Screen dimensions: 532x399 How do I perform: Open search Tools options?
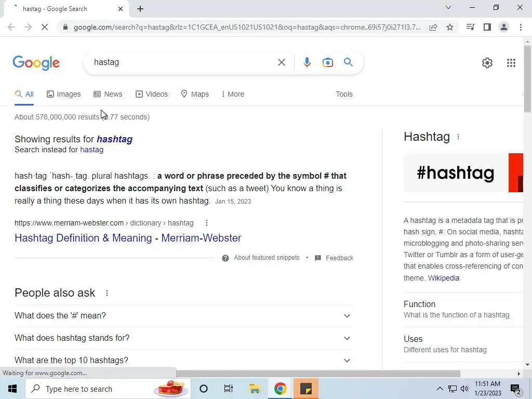pos(344,94)
